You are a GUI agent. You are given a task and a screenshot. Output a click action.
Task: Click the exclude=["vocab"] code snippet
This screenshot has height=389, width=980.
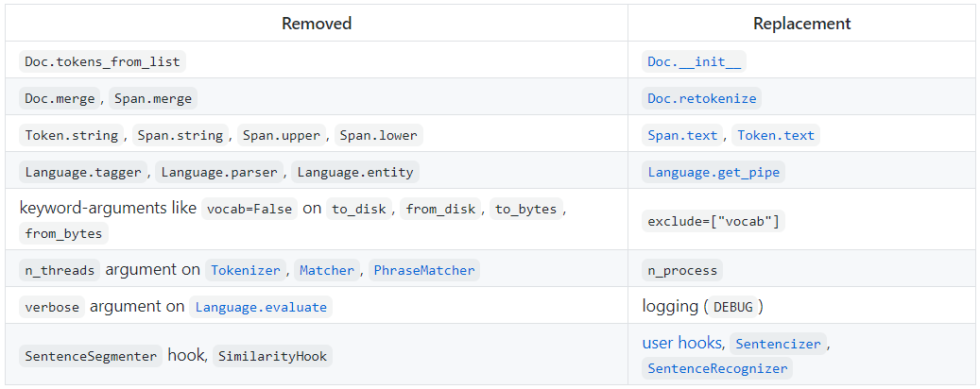[x=714, y=221]
